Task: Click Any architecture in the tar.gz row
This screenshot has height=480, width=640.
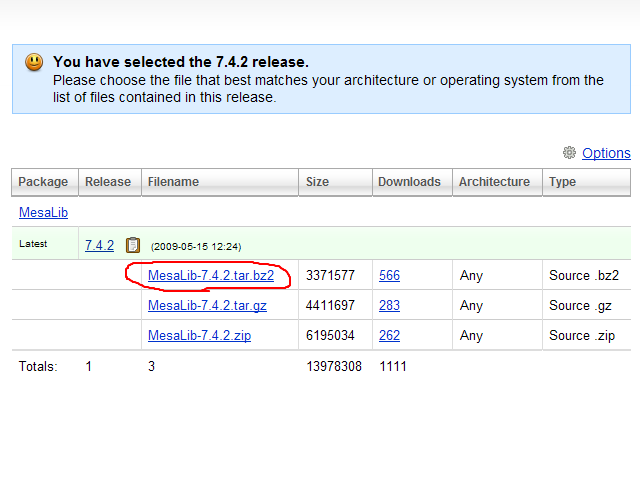Action: click(471, 306)
